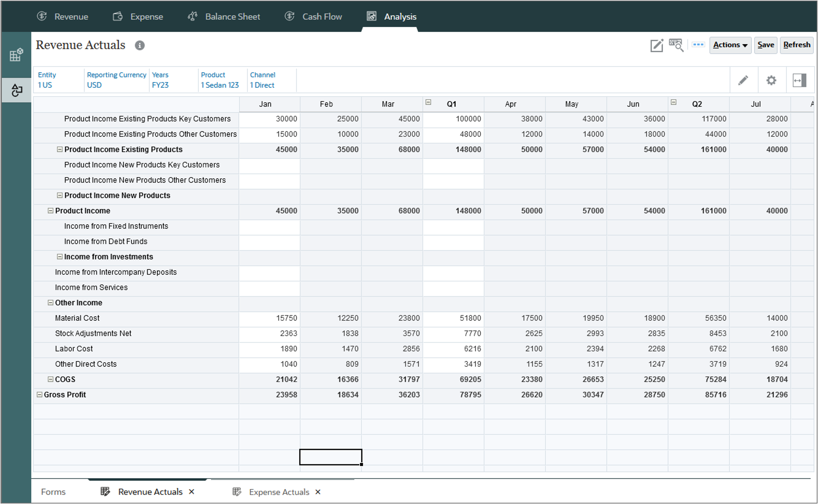818x504 pixels.
Task: Open the Actions dropdown menu
Action: pos(730,45)
